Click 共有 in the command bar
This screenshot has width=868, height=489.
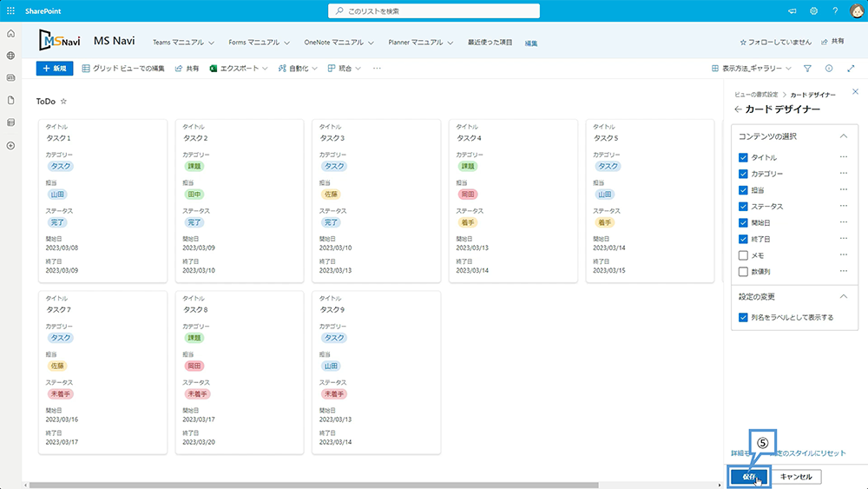point(187,69)
